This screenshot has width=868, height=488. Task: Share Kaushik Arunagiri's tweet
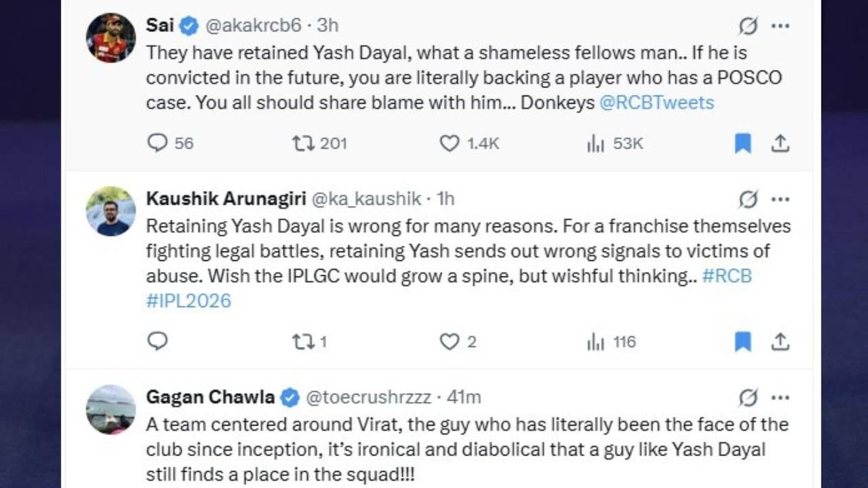coord(780,341)
